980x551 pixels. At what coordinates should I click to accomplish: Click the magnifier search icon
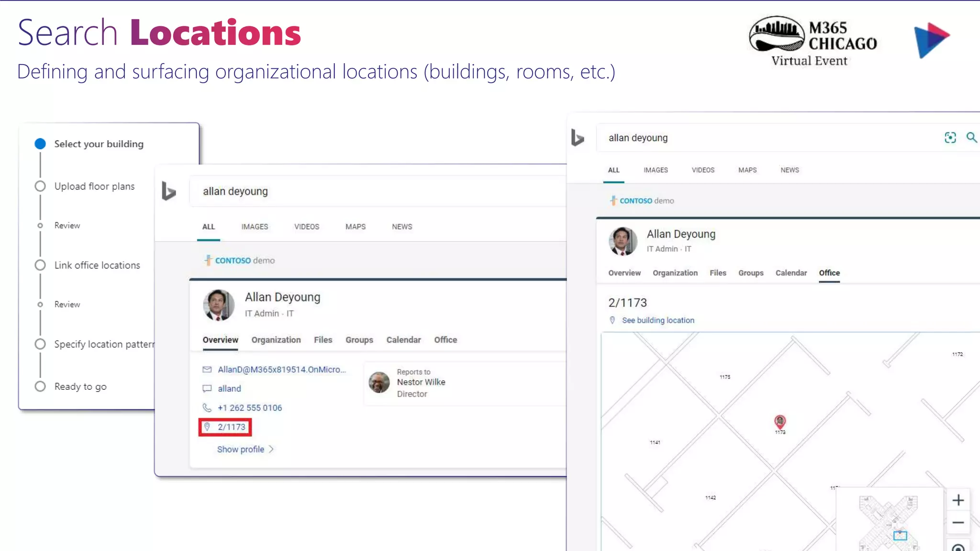point(972,138)
